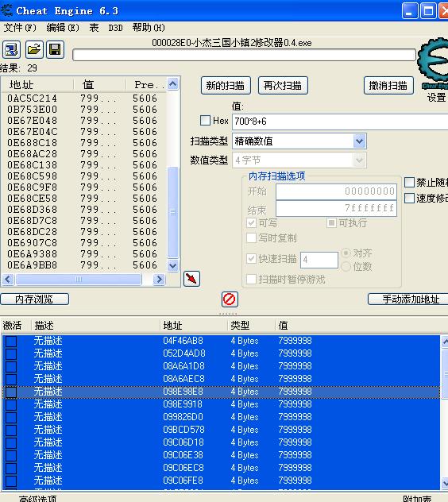
Task: Toggle 扫描时暂停游戏 checkbox
Action: [x=251, y=279]
